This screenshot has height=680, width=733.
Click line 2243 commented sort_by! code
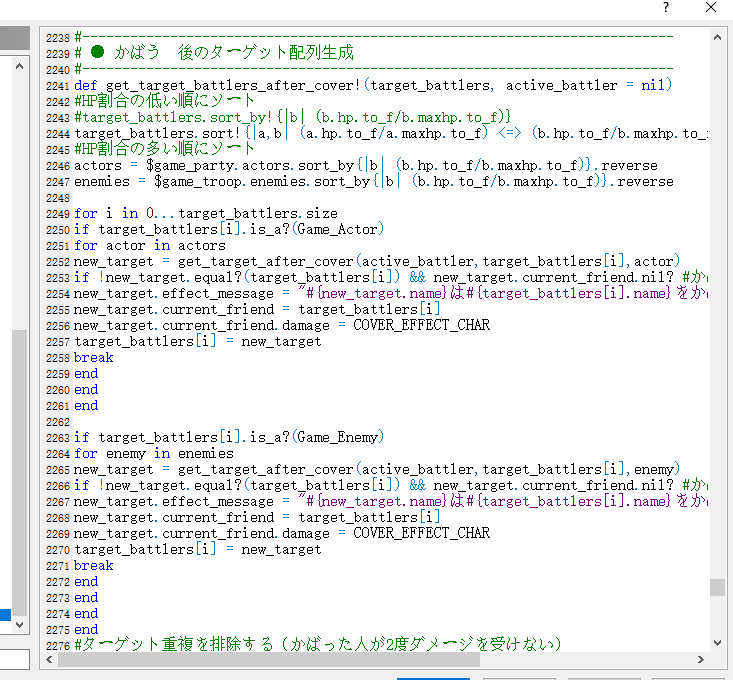[x=293, y=117]
